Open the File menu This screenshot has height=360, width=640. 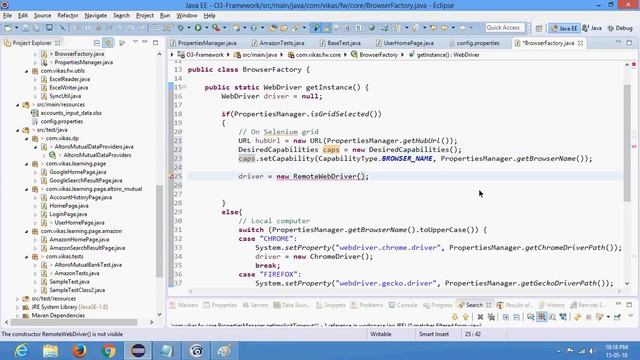7,16
